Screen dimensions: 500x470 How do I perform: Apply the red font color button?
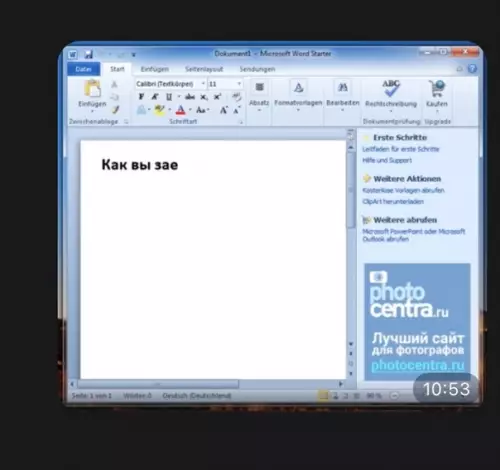tap(180, 110)
